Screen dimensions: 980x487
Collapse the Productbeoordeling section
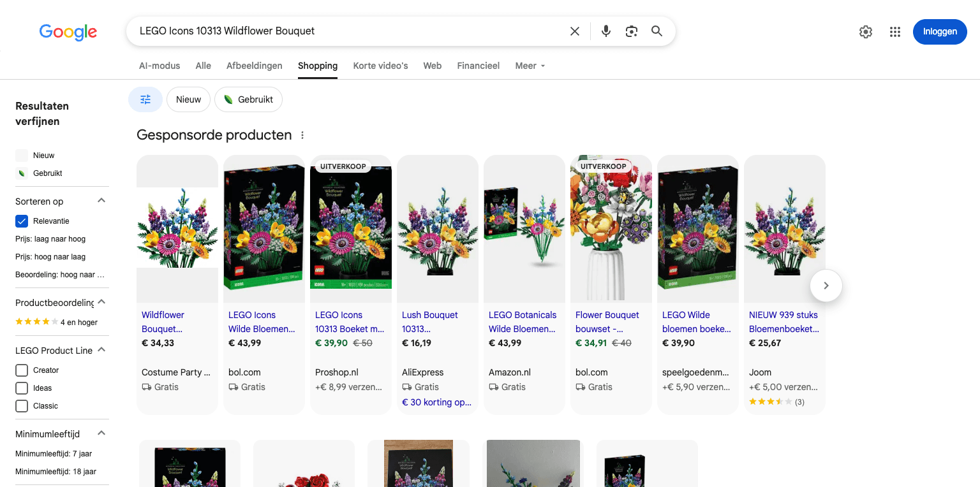[x=101, y=302]
